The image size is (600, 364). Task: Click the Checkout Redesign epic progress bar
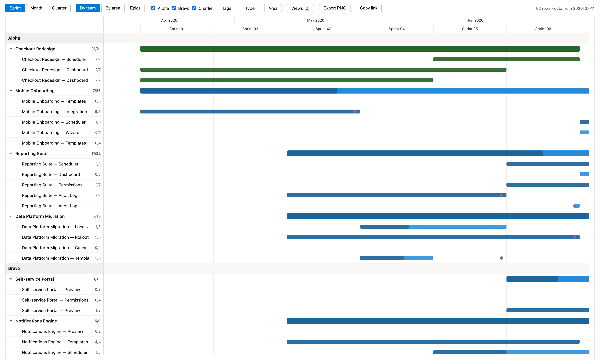click(x=360, y=49)
